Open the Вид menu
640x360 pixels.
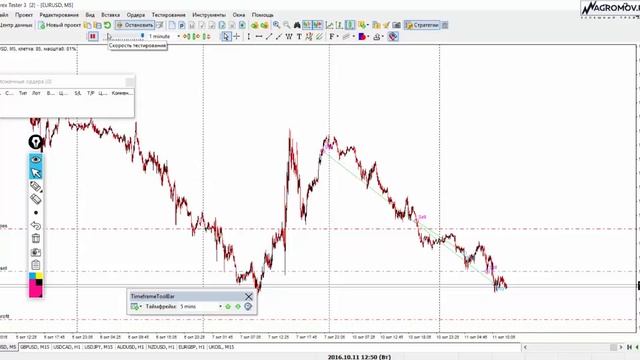(90, 15)
